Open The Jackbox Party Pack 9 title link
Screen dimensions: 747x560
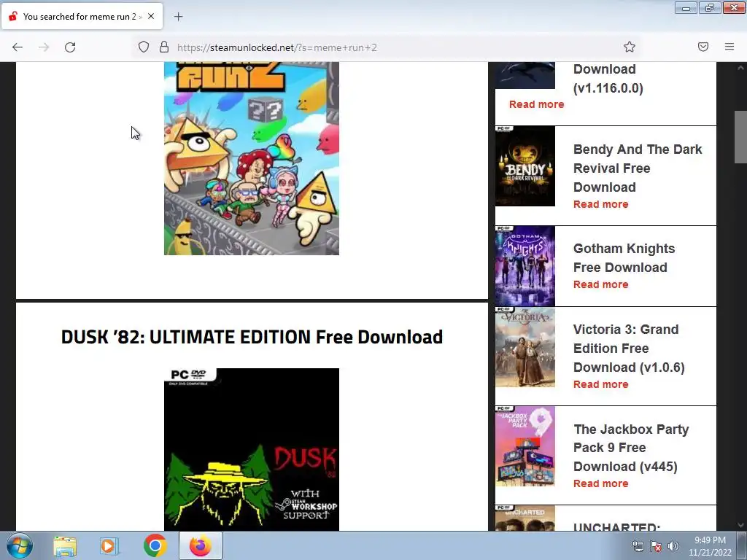631,448
